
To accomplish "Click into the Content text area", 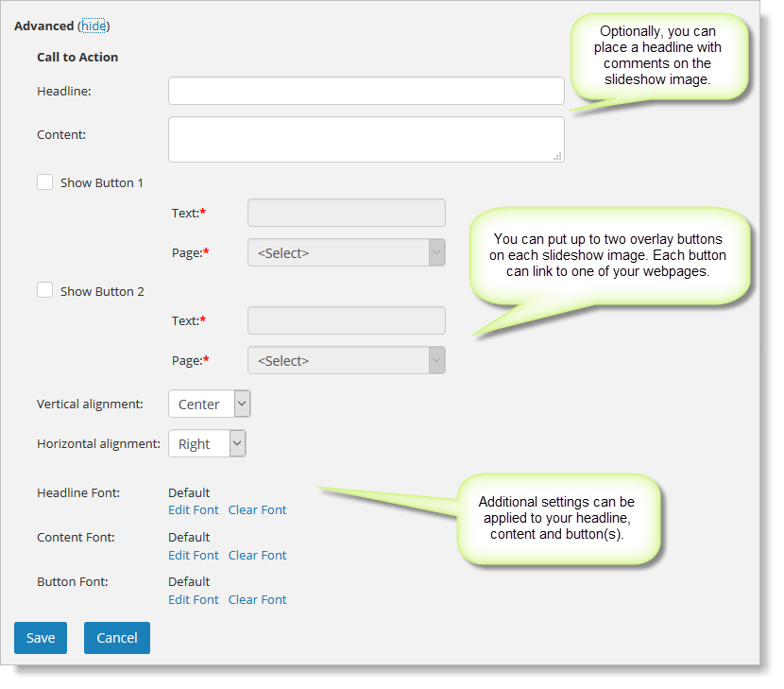I will click(x=366, y=140).
